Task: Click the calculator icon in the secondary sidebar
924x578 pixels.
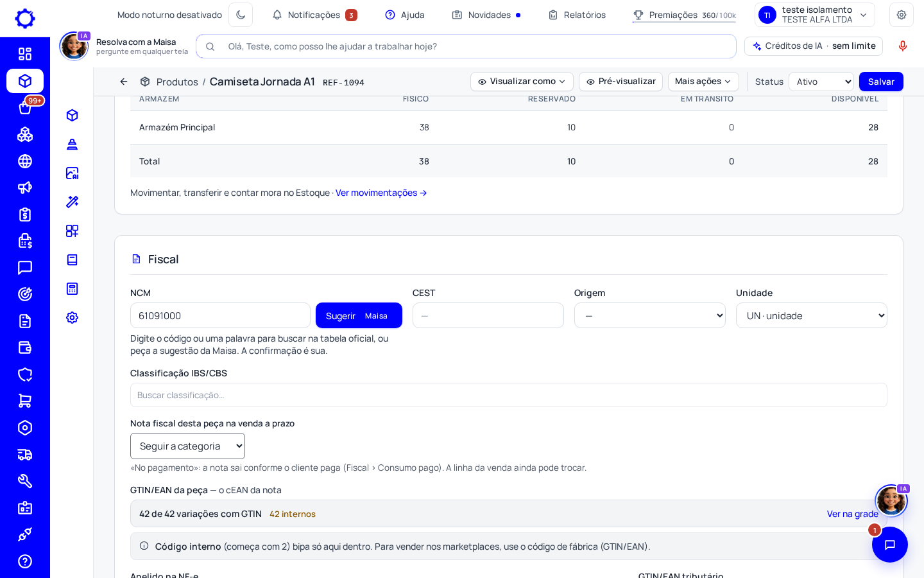Action: point(73,288)
